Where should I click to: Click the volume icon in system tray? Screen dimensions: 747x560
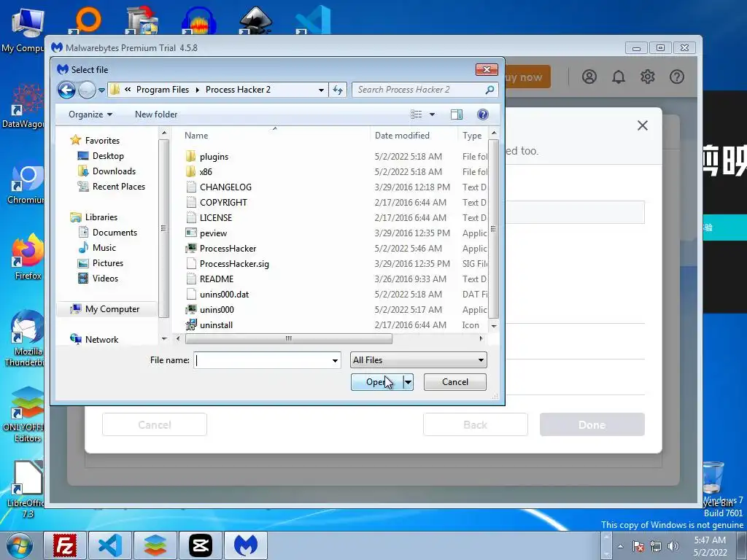tap(673, 546)
